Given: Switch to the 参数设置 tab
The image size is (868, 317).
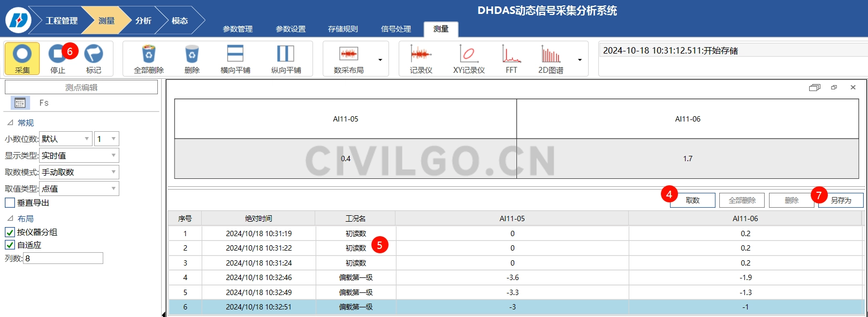Looking at the screenshot, I should tap(291, 29).
